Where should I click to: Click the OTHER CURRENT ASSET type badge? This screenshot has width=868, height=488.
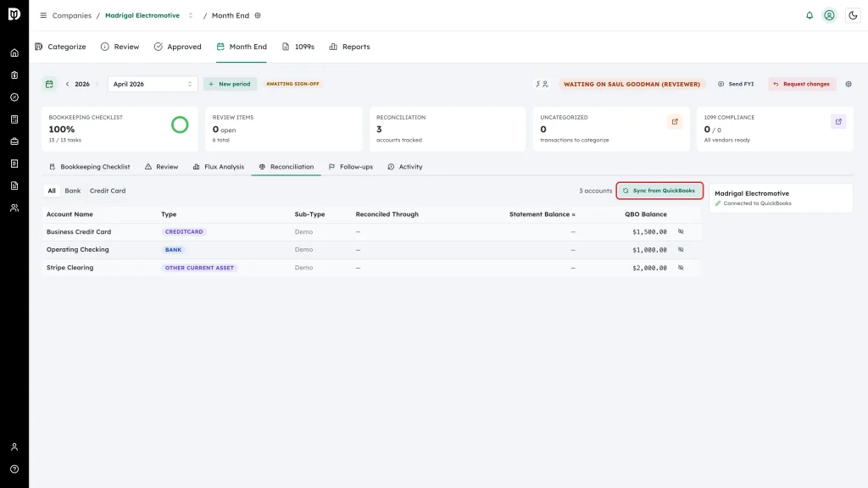tap(199, 268)
